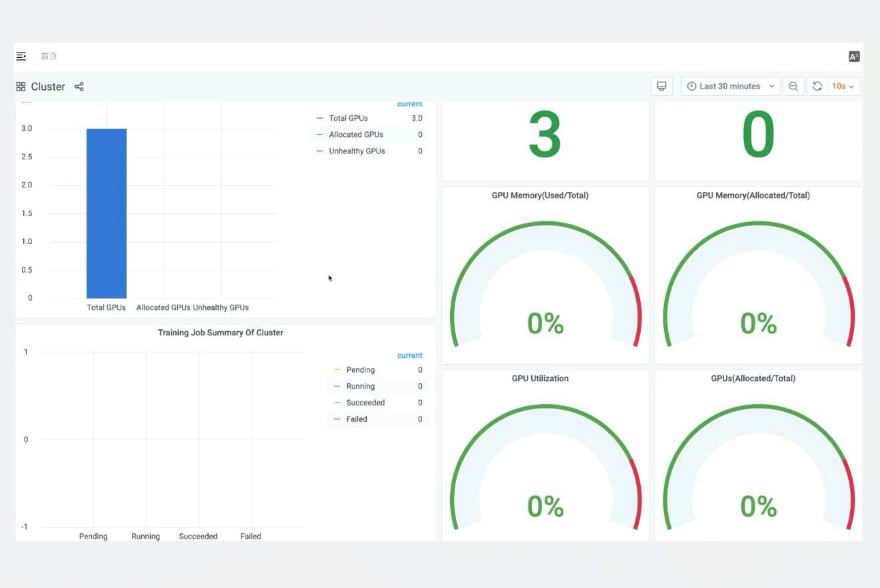
Task: Expand the 10s refresh interval dropdown
Action: point(844,87)
